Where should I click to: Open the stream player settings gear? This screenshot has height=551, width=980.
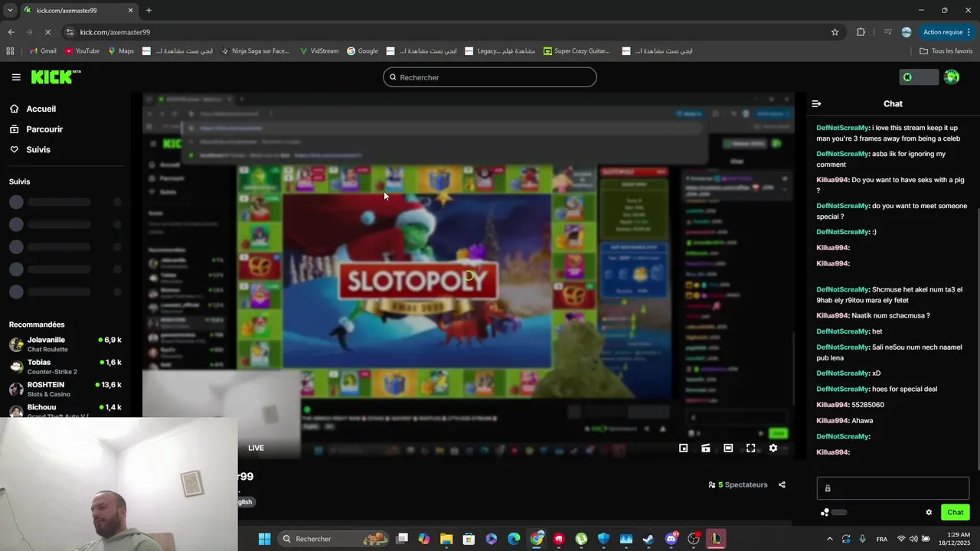pyautogui.click(x=773, y=448)
